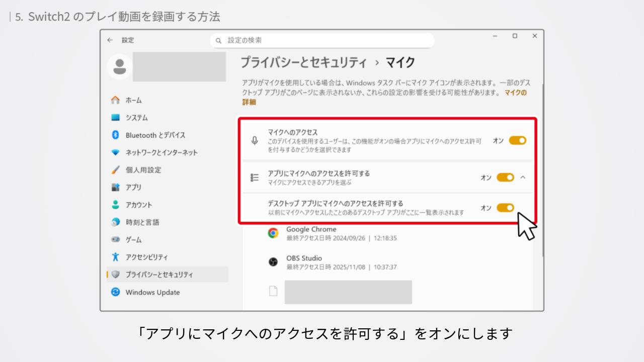Screen dimensions: 644x362
Task: Open 個人用設定 from the sidebar
Action: click(143, 170)
